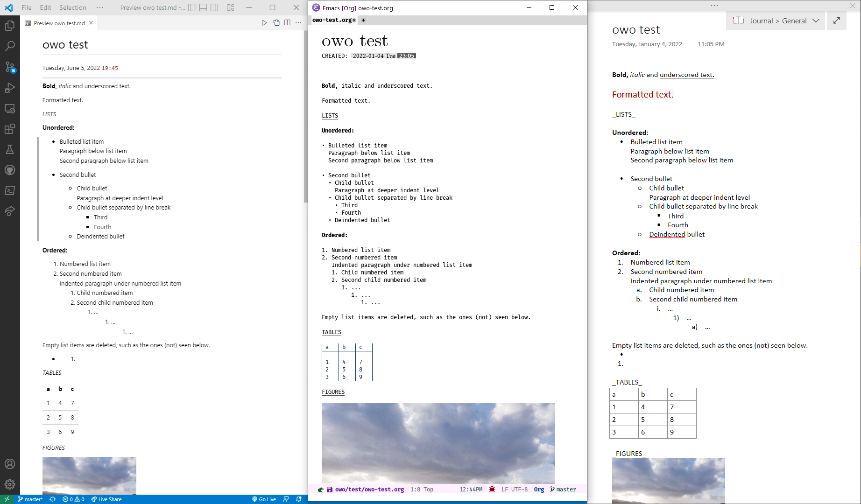Click VS Code preview scrollbar thumb
Image resolution: width=861 pixels, height=504 pixels.
[x=306, y=117]
